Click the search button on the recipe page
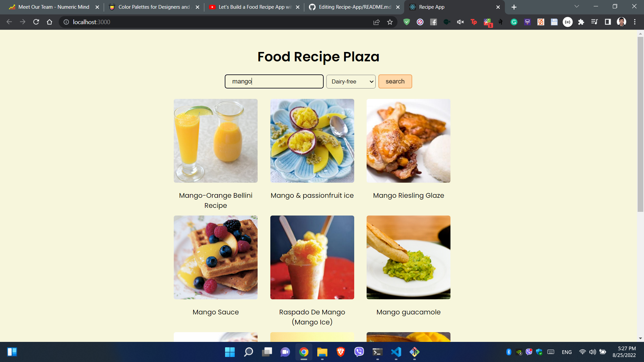Viewport: 644px width, 362px height. click(x=395, y=81)
